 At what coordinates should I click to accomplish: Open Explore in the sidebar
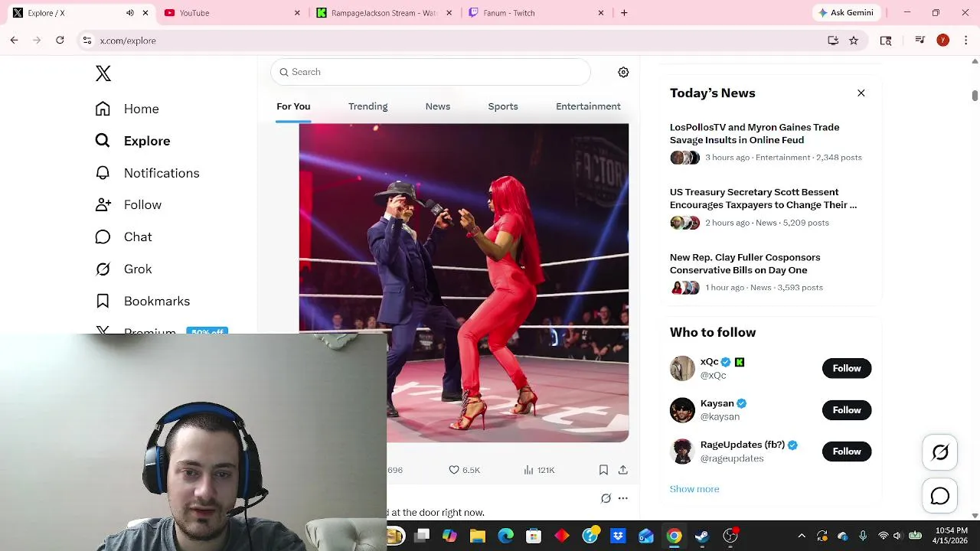coord(132,141)
